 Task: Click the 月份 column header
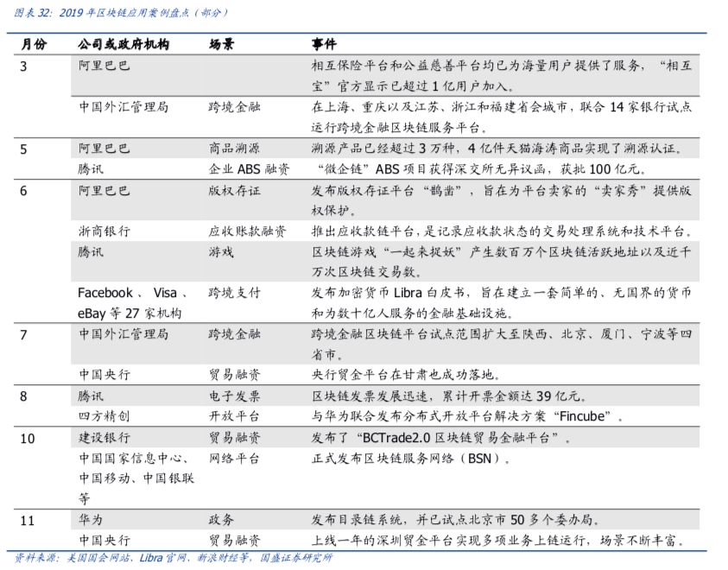coord(34,44)
